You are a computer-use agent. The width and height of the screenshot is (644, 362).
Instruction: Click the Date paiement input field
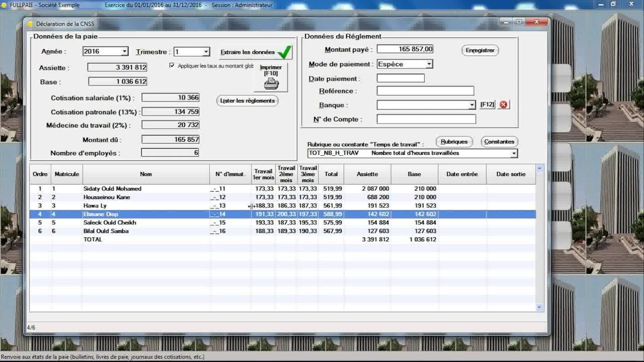(x=400, y=78)
